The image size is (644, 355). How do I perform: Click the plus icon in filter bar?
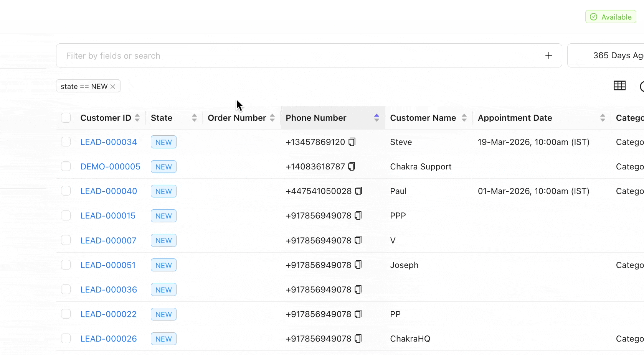[548, 56]
